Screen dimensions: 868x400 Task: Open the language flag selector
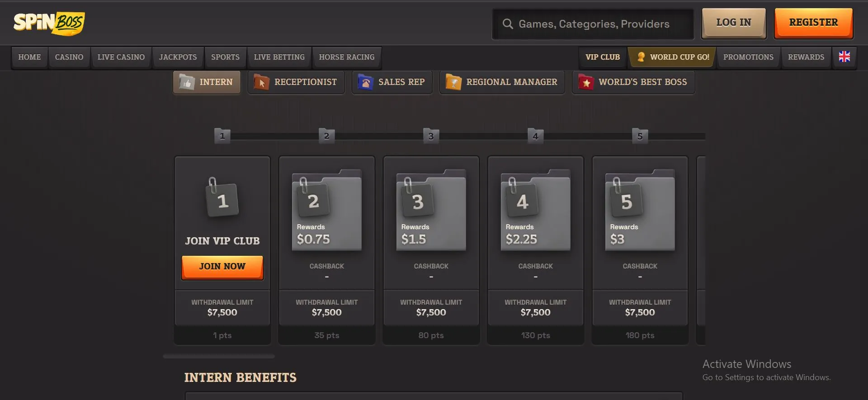844,57
